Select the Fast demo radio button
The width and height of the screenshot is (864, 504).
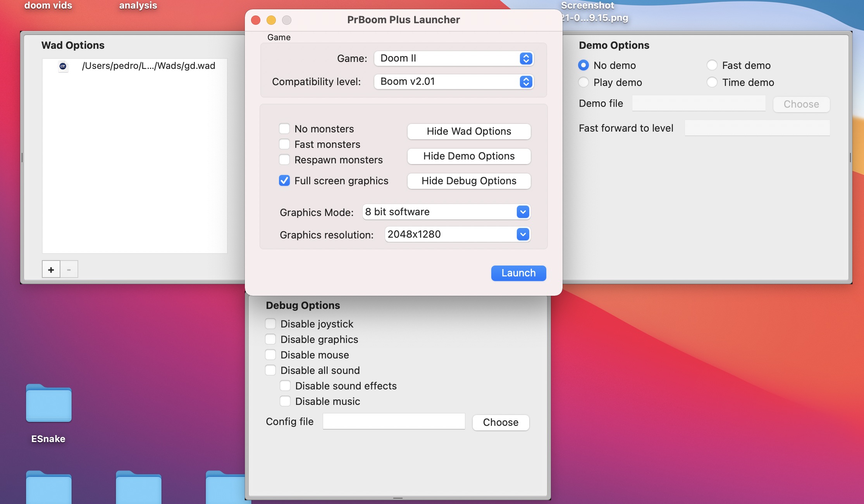pyautogui.click(x=712, y=65)
